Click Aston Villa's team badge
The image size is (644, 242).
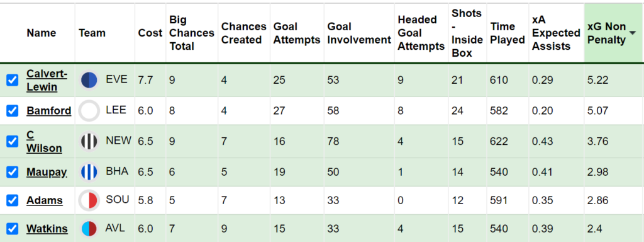[89, 229]
